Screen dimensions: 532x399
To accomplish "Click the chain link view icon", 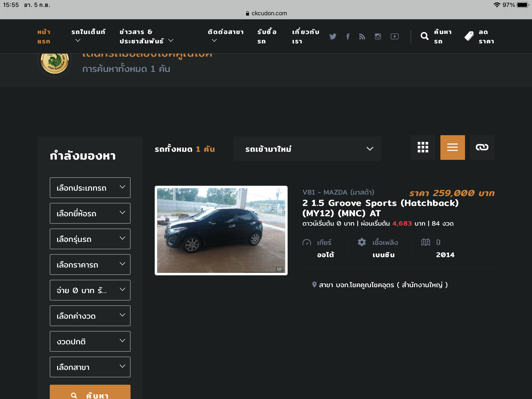I will click(x=482, y=147).
